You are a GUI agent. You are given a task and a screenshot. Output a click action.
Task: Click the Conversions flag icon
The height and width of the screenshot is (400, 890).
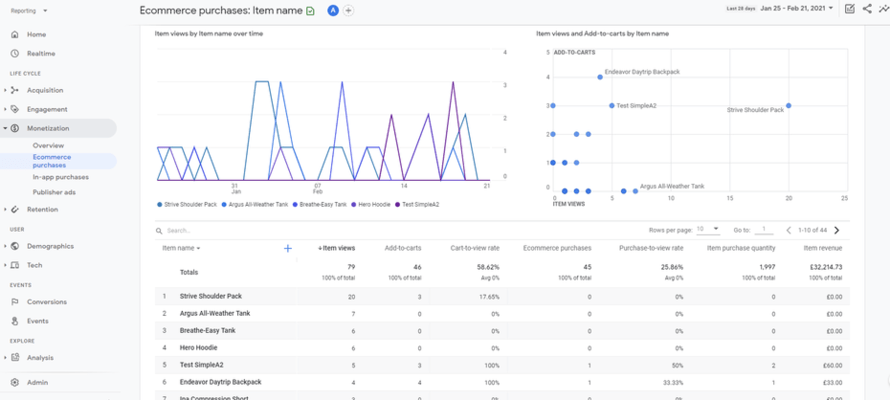15,302
